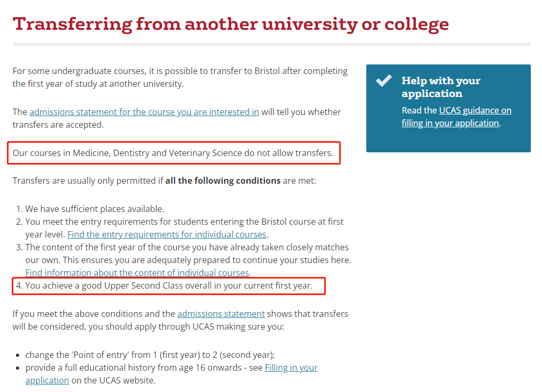
Task: Click the bold 'all the following conditions' text
Action: click(x=223, y=181)
